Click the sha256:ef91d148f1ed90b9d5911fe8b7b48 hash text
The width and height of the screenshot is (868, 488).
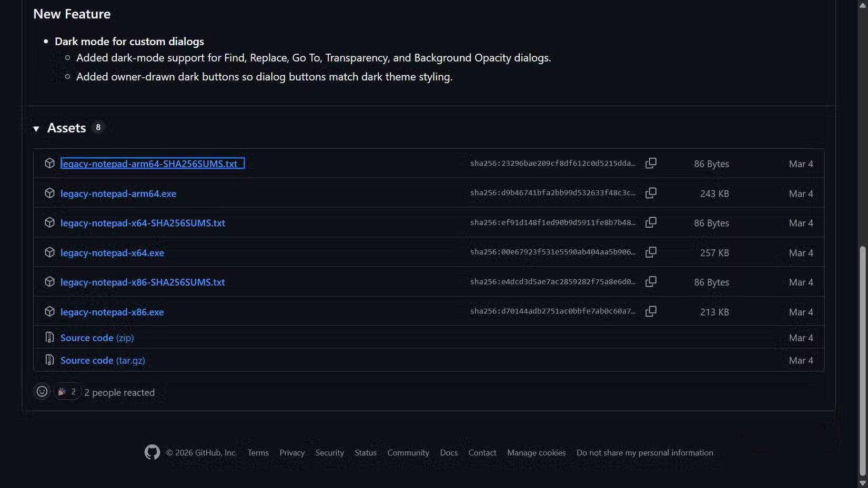pyautogui.click(x=553, y=222)
